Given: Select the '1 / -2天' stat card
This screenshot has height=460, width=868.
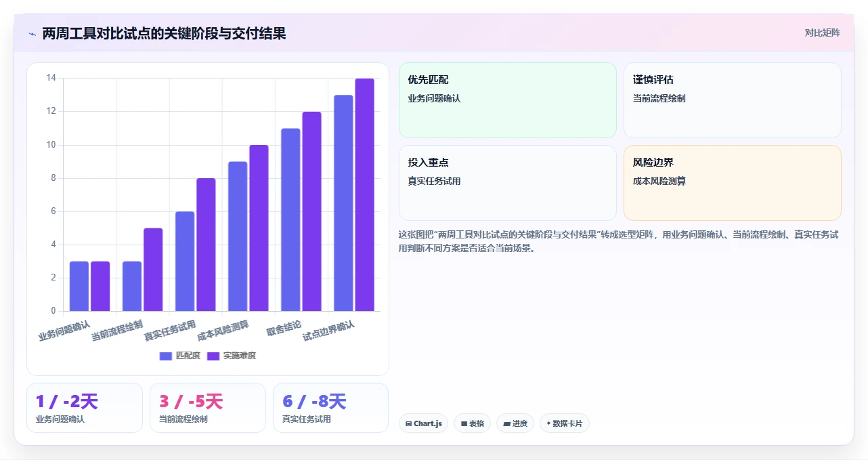Looking at the screenshot, I should click(85, 408).
